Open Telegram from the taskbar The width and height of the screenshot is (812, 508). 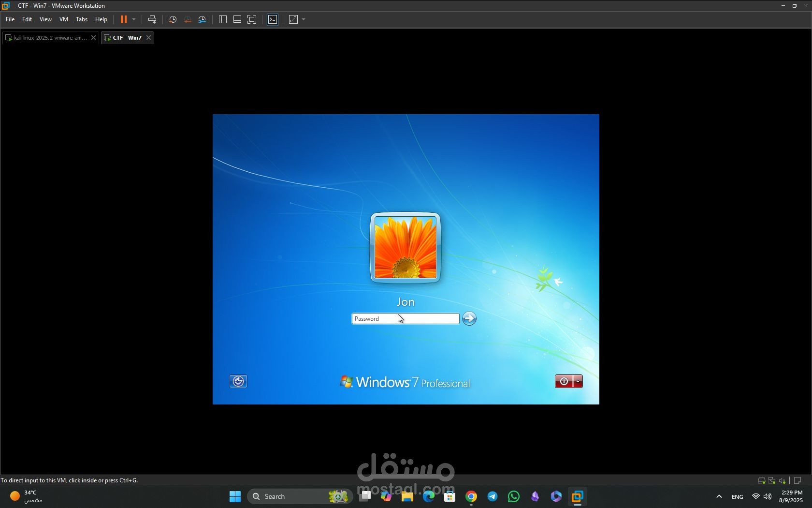pyautogui.click(x=493, y=496)
